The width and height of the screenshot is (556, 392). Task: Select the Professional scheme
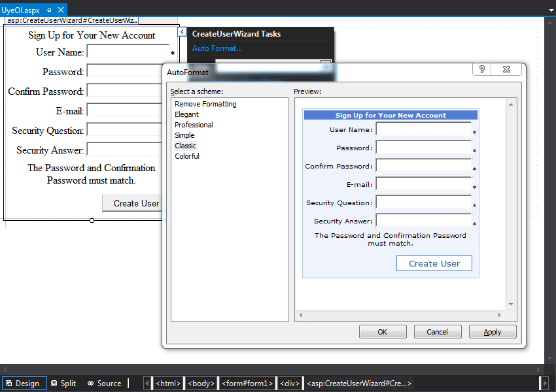coord(194,125)
